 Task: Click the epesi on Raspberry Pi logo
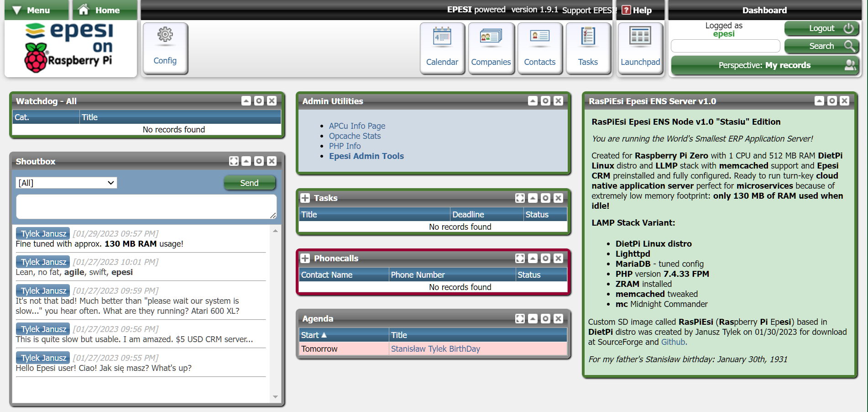coord(69,48)
